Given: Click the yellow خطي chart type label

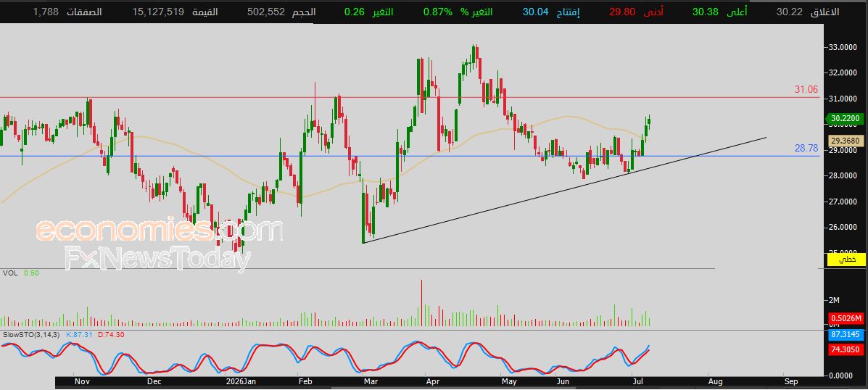Looking at the screenshot, I should (x=846, y=260).
